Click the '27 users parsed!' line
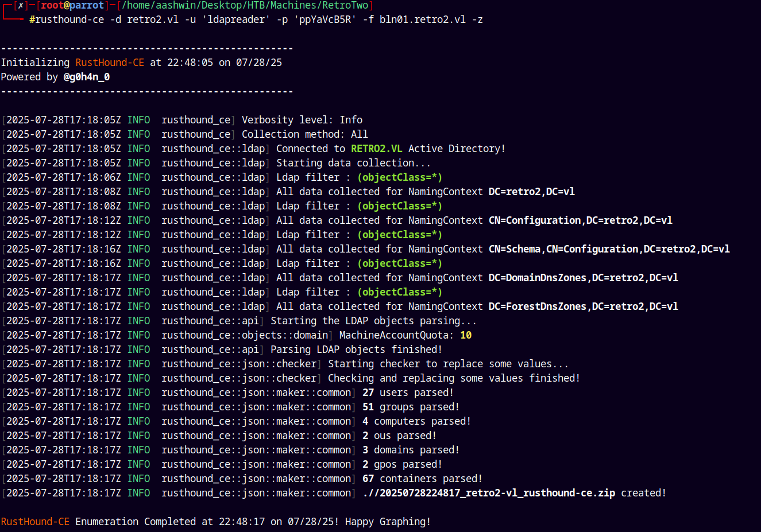The width and height of the screenshot is (761, 532). (x=408, y=393)
